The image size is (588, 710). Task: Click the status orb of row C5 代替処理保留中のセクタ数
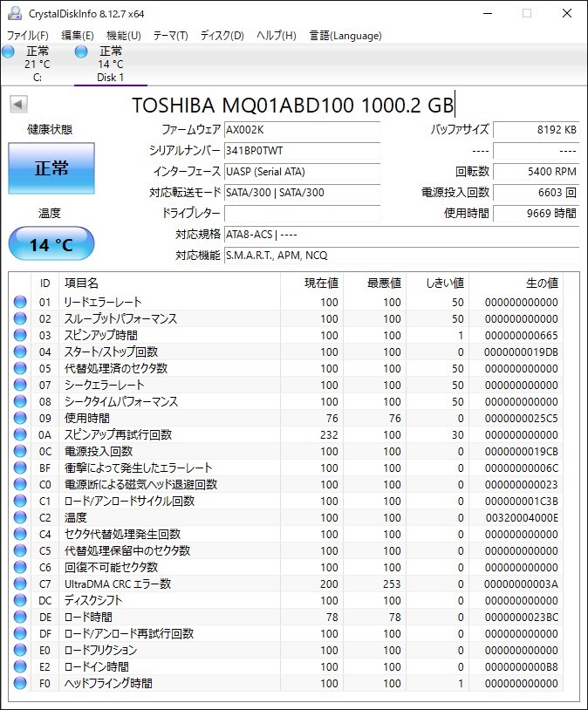coord(20,550)
